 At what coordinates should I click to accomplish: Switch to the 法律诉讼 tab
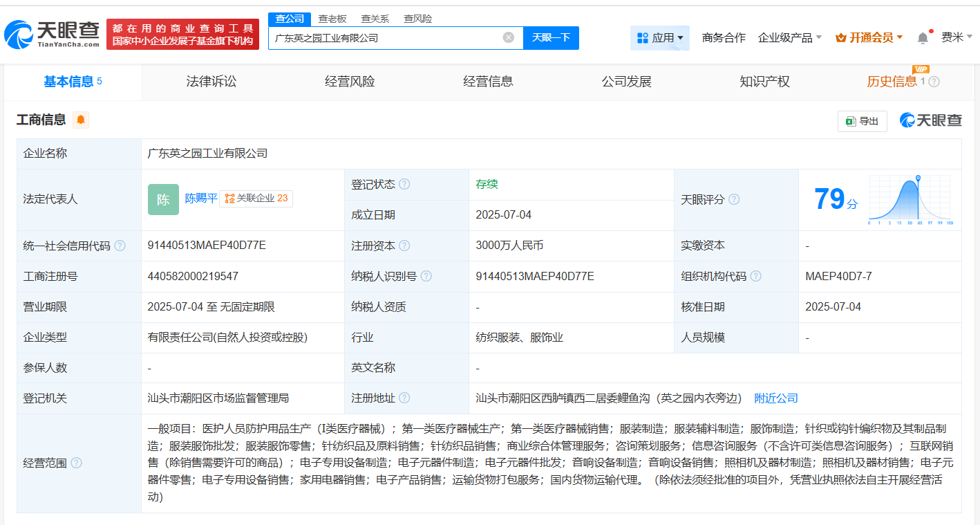tap(211, 82)
